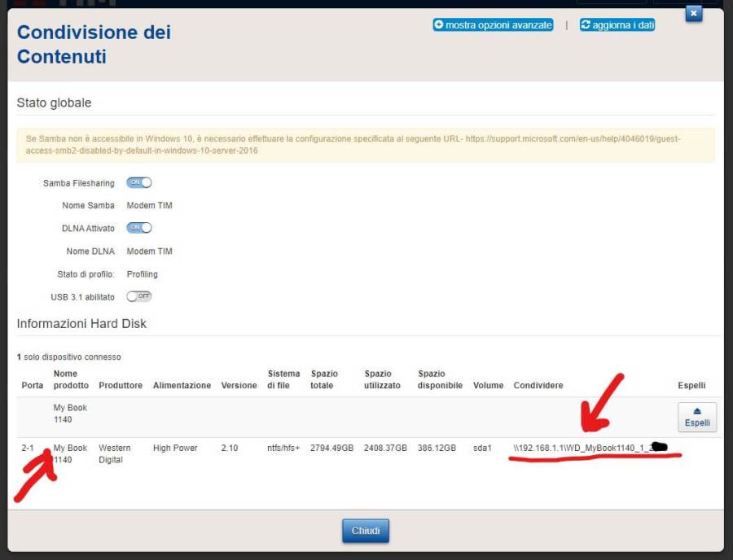This screenshot has width=733, height=560.
Task: Enable the USB 3.1 abilitato switch
Action: click(139, 296)
